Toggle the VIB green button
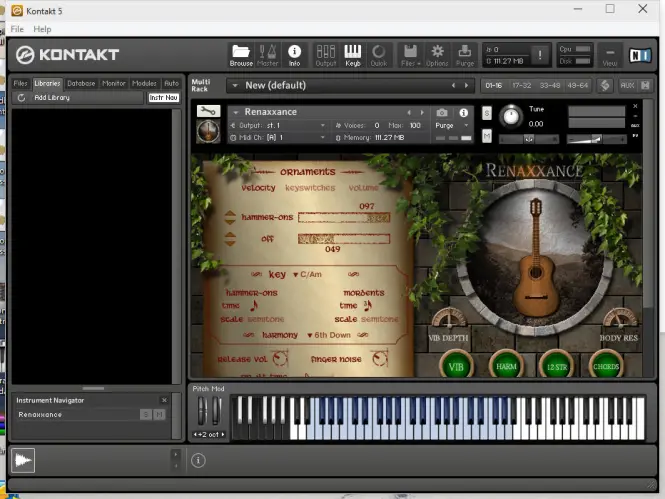This screenshot has height=499, width=665. click(x=456, y=366)
